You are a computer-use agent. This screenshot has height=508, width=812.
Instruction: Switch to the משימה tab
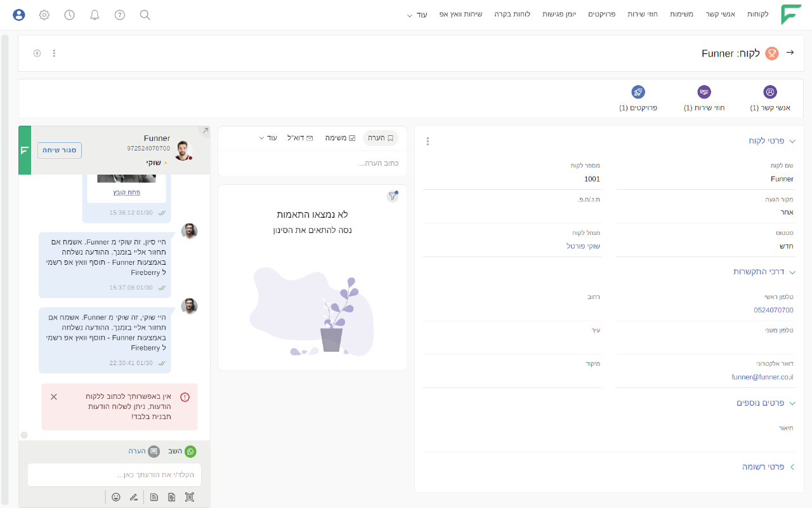341,138
